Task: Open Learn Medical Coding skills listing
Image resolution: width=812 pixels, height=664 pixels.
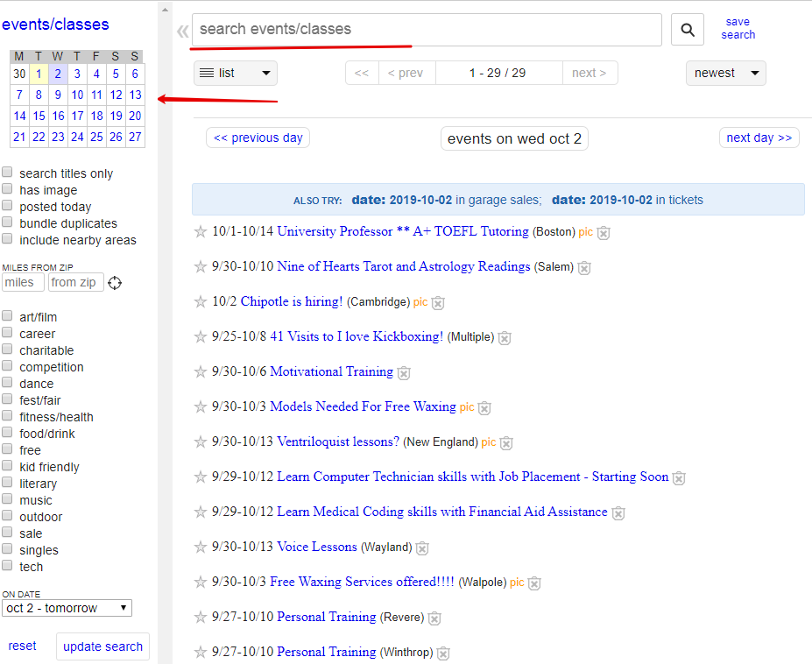Action: 442,512
